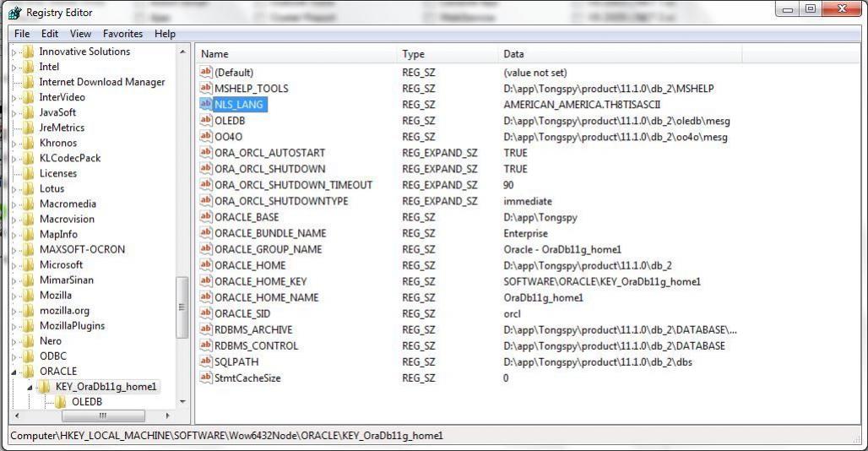Click the string icon beside MSHELP_TOOLS
Image resolution: width=868 pixels, height=451 pixels.
206,88
